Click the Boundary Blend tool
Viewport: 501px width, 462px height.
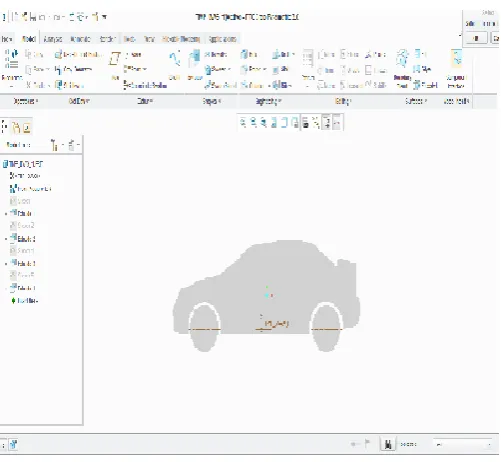pyautogui.click(x=402, y=68)
